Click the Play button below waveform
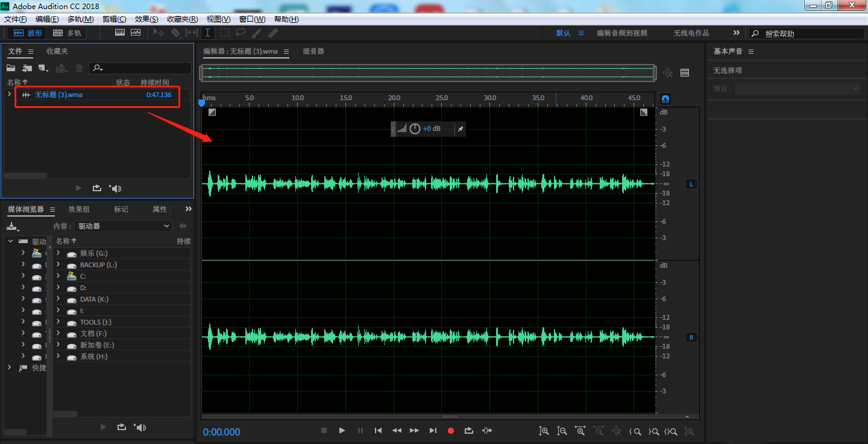The width and height of the screenshot is (868, 444). tap(342, 431)
